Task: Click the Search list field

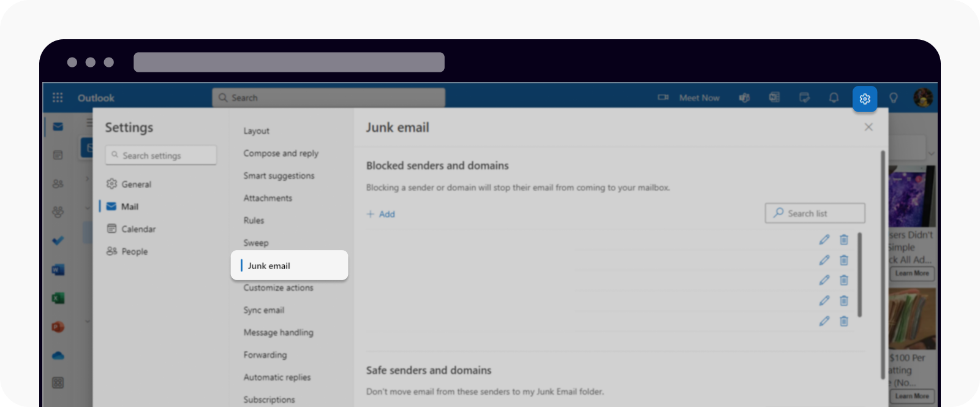Action: click(x=815, y=213)
